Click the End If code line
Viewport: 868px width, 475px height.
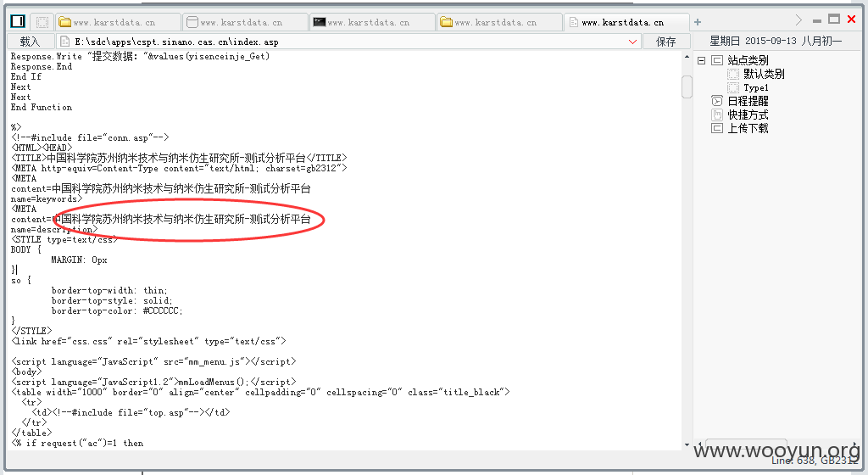26,76
